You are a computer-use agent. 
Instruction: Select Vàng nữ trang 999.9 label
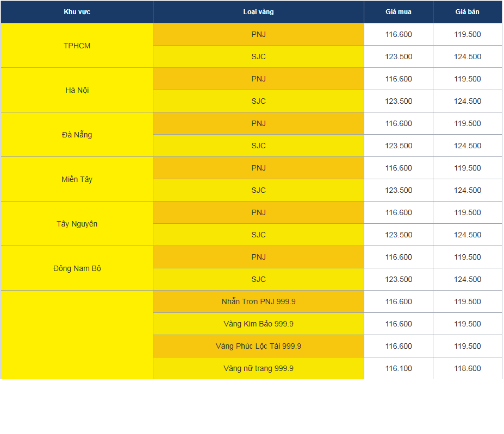[258, 368]
